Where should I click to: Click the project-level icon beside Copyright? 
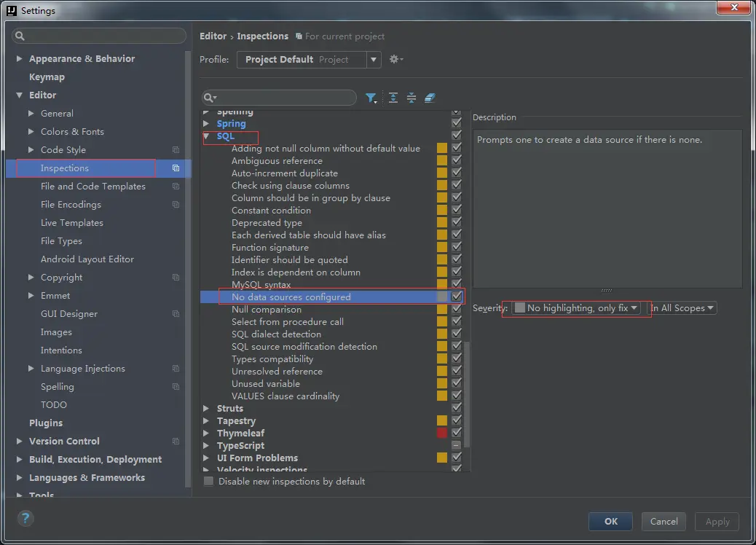pyautogui.click(x=176, y=278)
